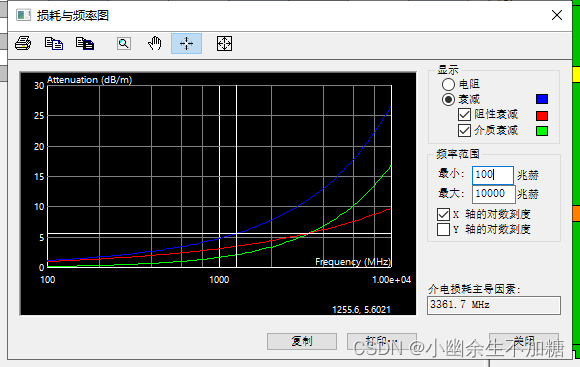Screen dimensions: 580x367
Task: Select the 衰减 radio button
Action: pyautogui.click(x=448, y=100)
